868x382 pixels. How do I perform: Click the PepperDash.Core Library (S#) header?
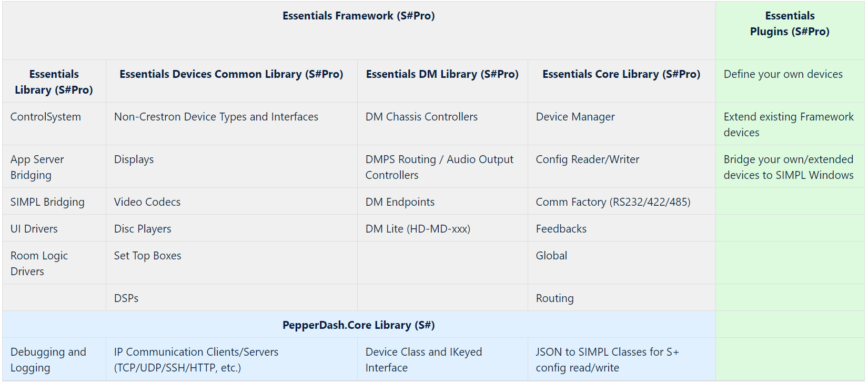[x=358, y=325]
